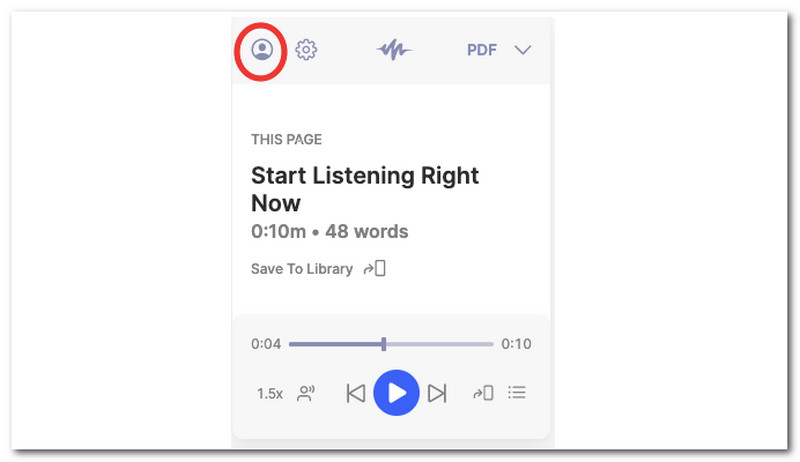Click the Speechify waveform logo

click(x=394, y=50)
